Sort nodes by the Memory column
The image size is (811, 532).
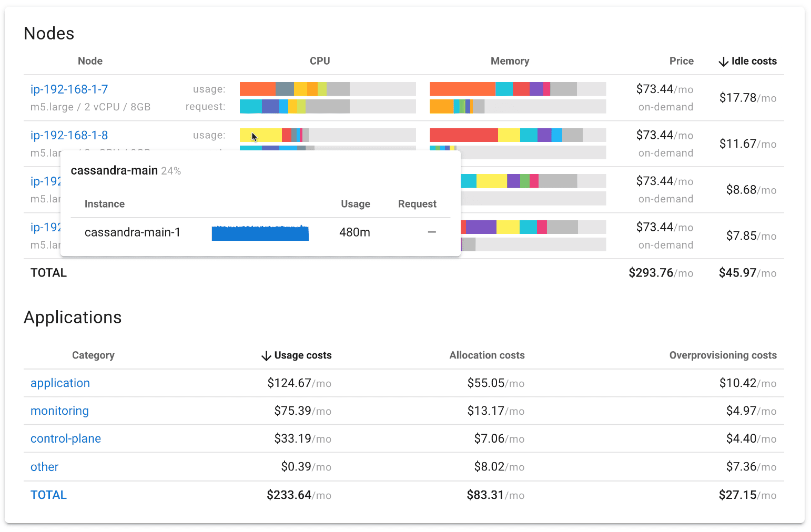510,61
